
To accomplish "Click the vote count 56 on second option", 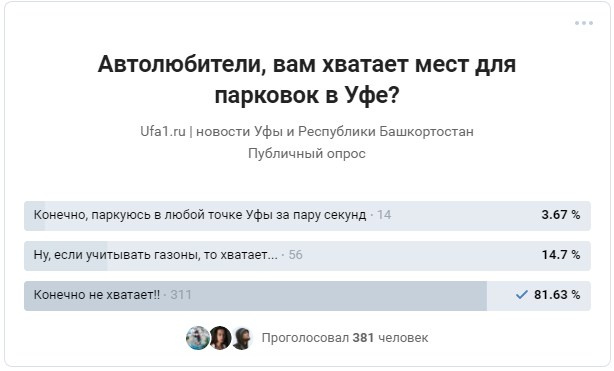I will click(x=295, y=255).
